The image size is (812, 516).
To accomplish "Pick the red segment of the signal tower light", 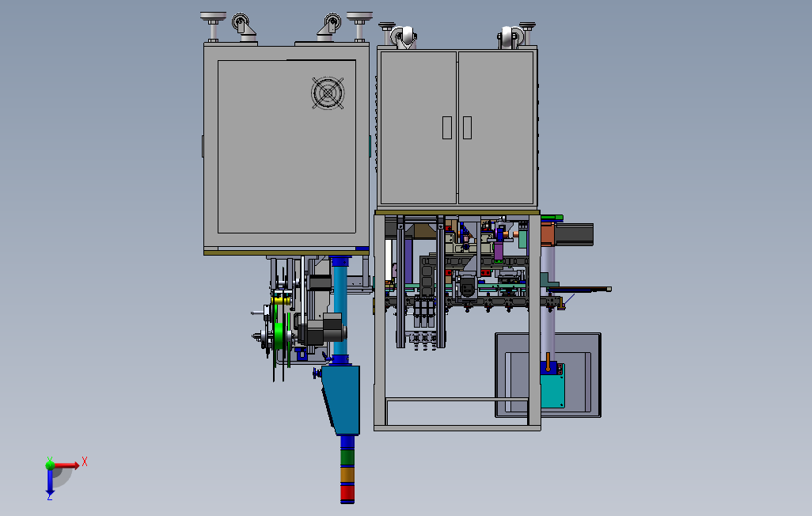I will point(347,494).
